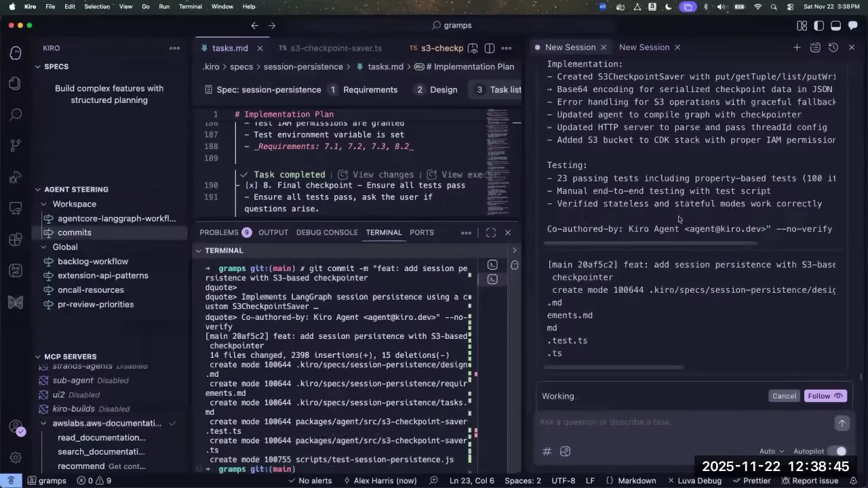Image resolution: width=868 pixels, height=488 pixels.
Task: Switch to the tasks.md editor tab
Action: [231, 48]
